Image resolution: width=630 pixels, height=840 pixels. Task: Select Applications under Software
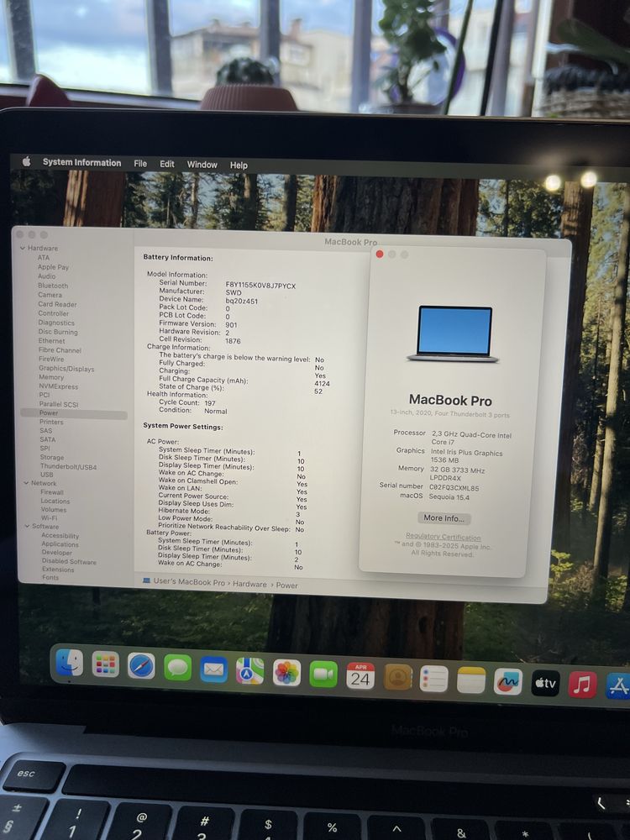60,543
